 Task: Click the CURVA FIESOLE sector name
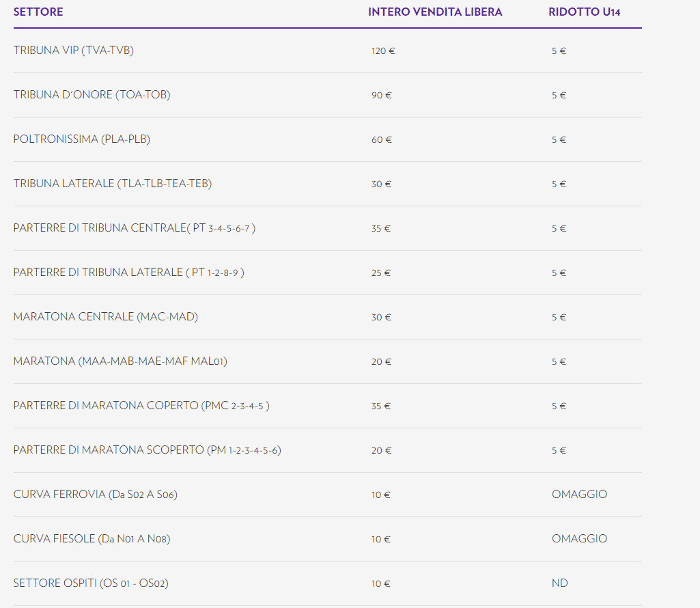(x=92, y=539)
